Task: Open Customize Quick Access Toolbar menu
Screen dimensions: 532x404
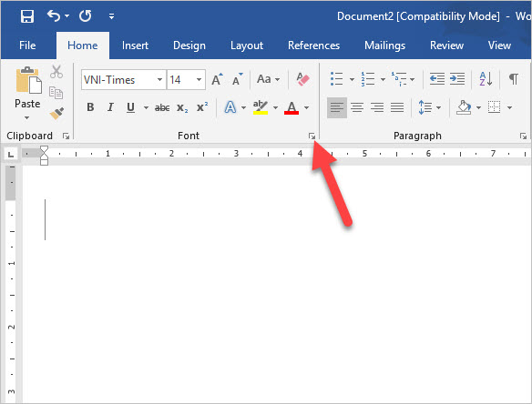Action: click(x=111, y=16)
